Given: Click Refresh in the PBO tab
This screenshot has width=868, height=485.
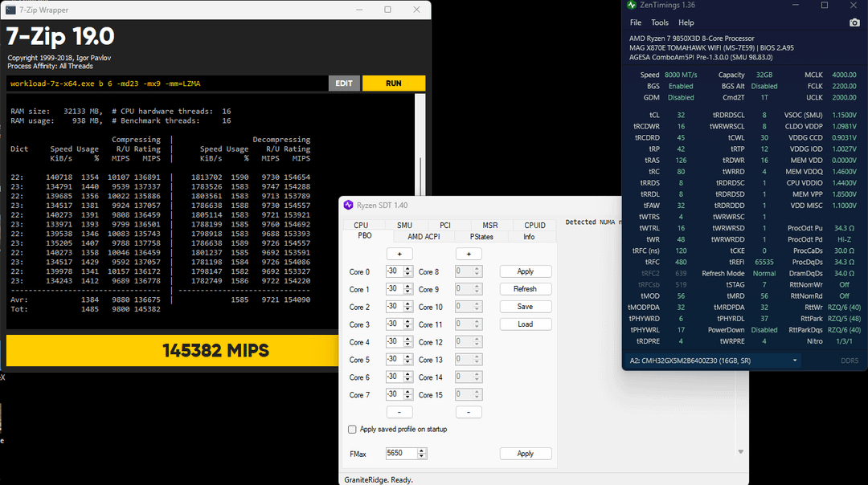Looking at the screenshot, I should 525,289.
